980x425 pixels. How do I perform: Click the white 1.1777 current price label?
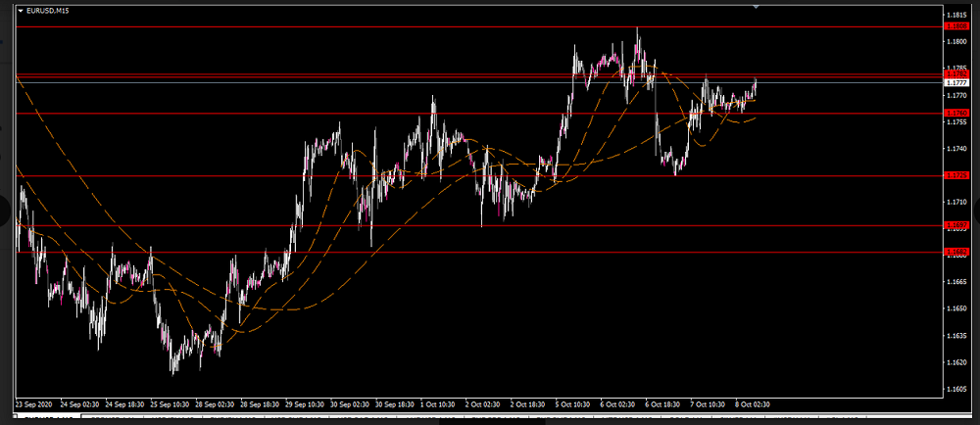(x=956, y=83)
